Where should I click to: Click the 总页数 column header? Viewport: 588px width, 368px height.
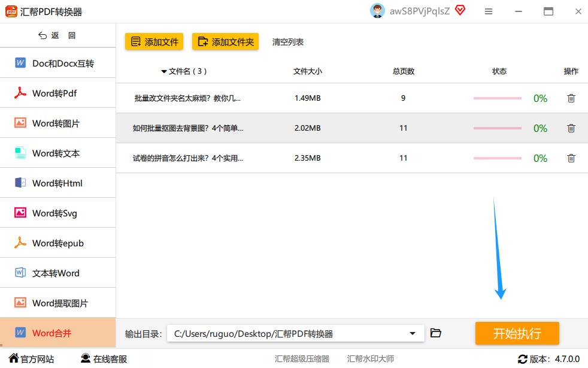pos(404,71)
